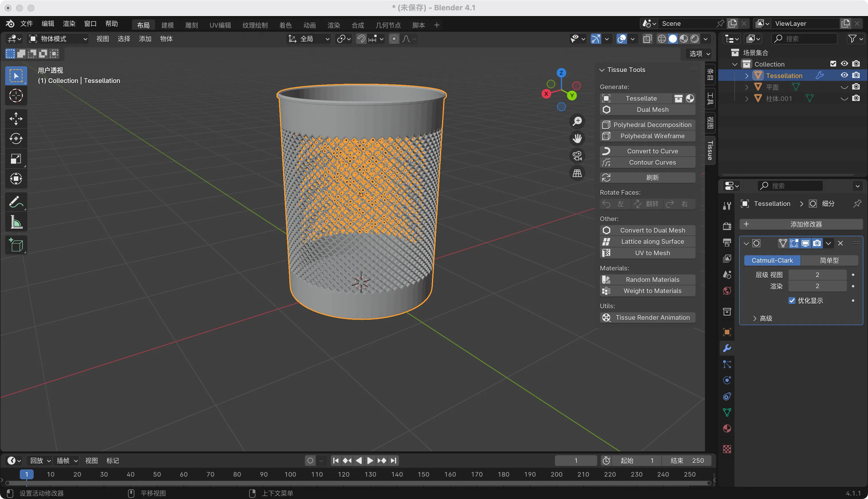Switch to perspective/orthographic grid view icon
868x499 pixels.
(577, 174)
